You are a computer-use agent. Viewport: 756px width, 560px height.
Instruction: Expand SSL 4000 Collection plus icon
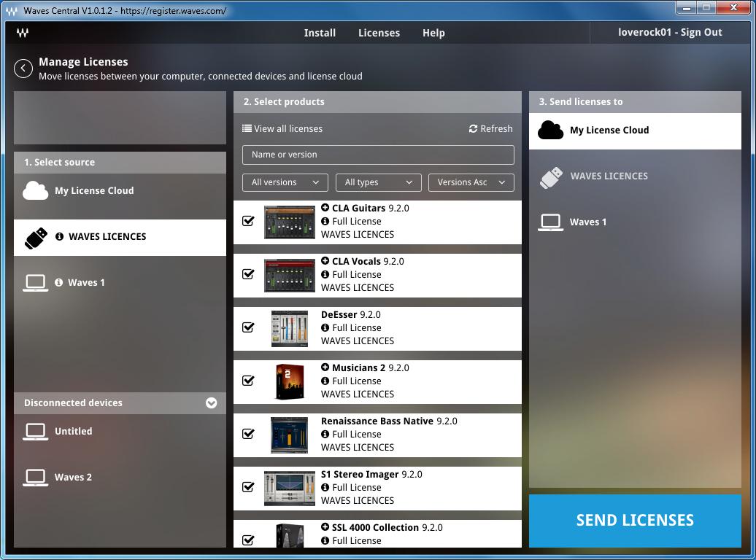325,527
